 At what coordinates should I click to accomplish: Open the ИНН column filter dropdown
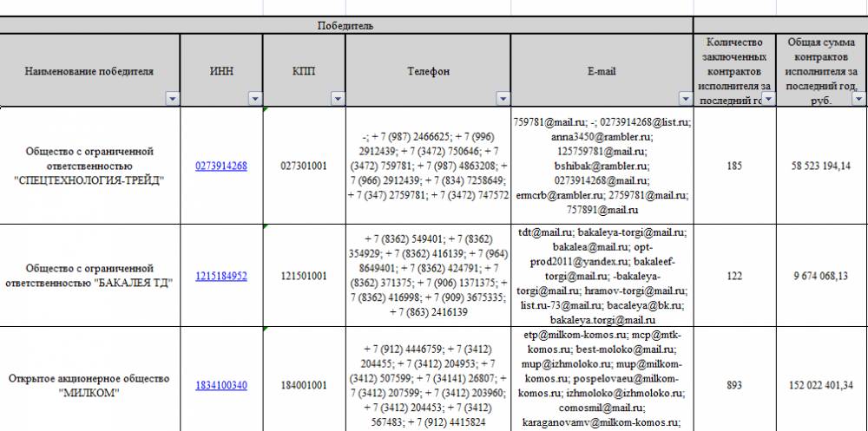(254, 99)
